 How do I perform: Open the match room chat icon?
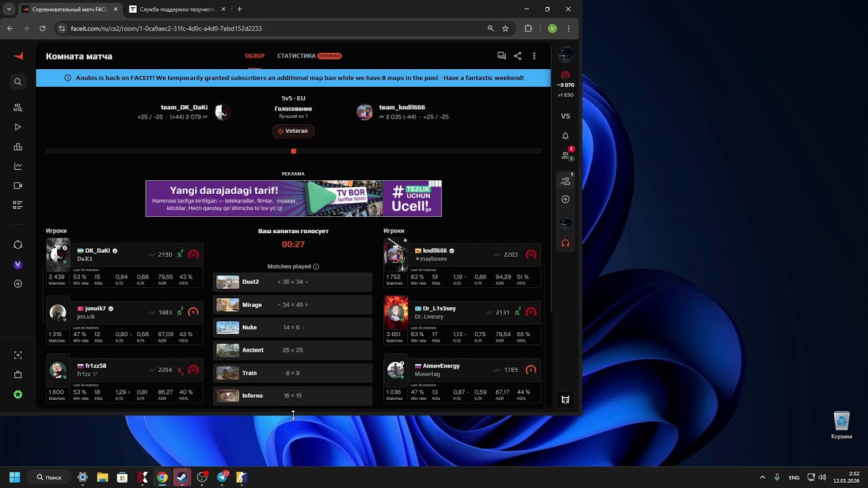[501, 56]
